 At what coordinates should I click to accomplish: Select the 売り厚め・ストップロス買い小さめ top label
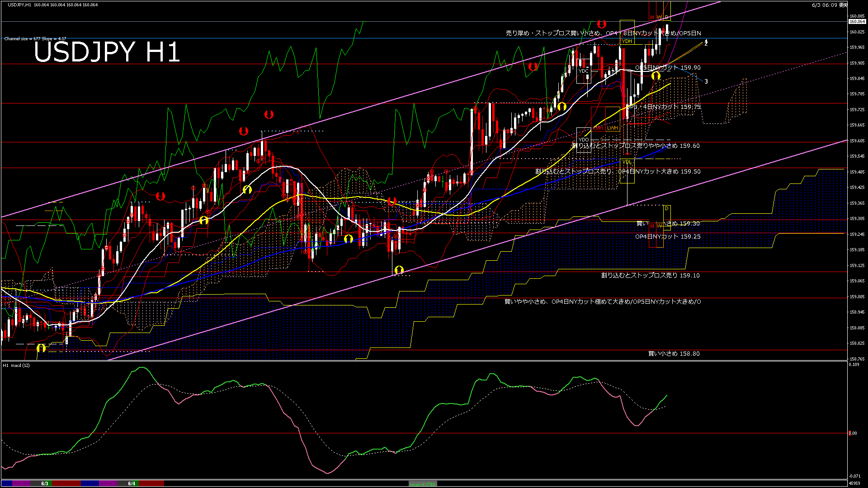603,33
